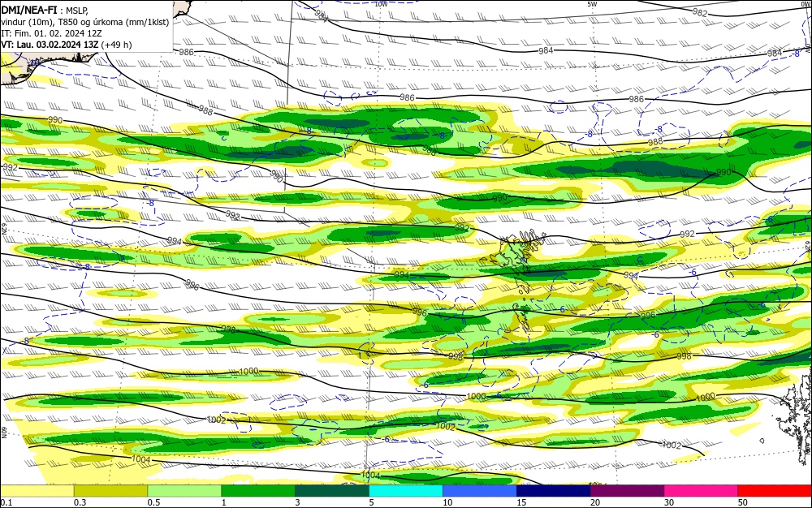The image size is (812, 508).
Task: Click the "1" legend value
Action: [x=224, y=502]
